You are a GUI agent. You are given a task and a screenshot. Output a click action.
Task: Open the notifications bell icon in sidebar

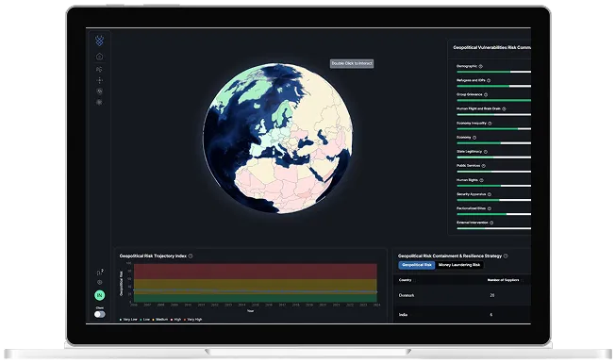(x=99, y=272)
